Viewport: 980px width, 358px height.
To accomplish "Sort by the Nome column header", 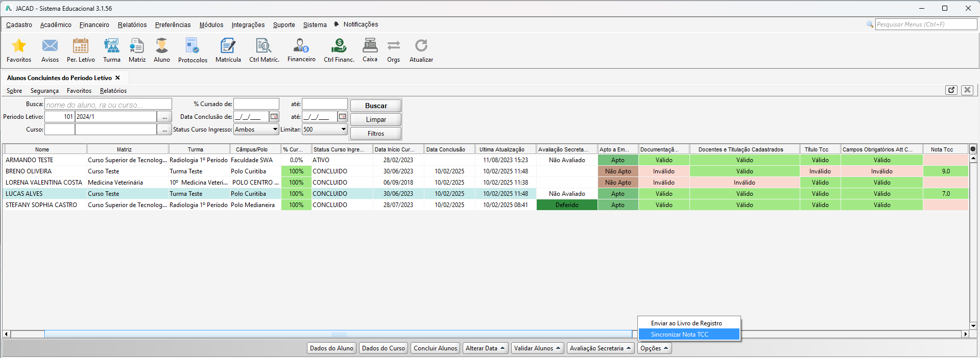I will click(x=45, y=149).
